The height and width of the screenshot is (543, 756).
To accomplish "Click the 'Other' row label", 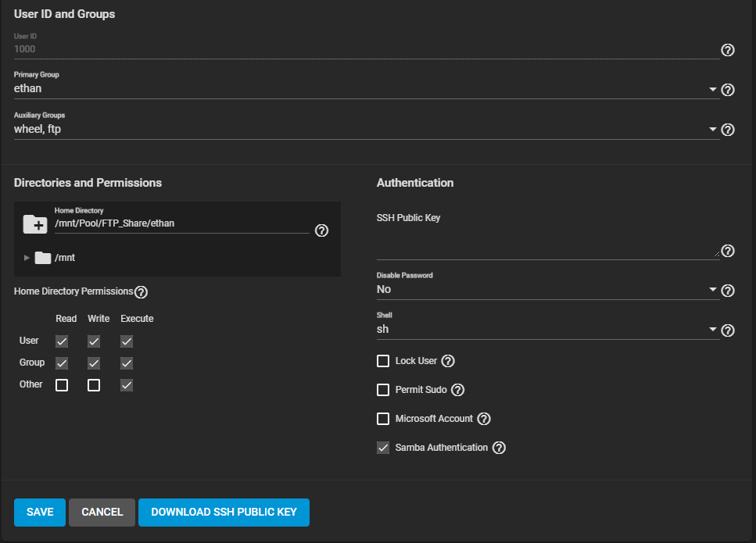I will tap(30, 384).
